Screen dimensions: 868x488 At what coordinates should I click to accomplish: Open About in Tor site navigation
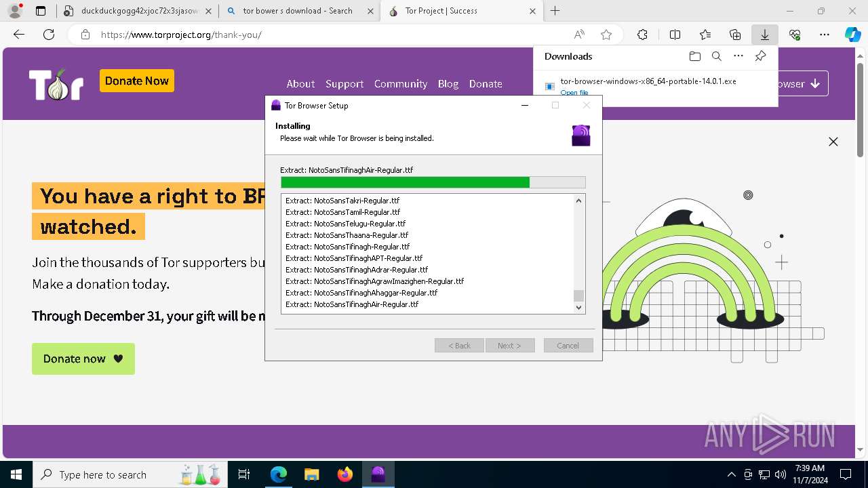pyautogui.click(x=300, y=84)
